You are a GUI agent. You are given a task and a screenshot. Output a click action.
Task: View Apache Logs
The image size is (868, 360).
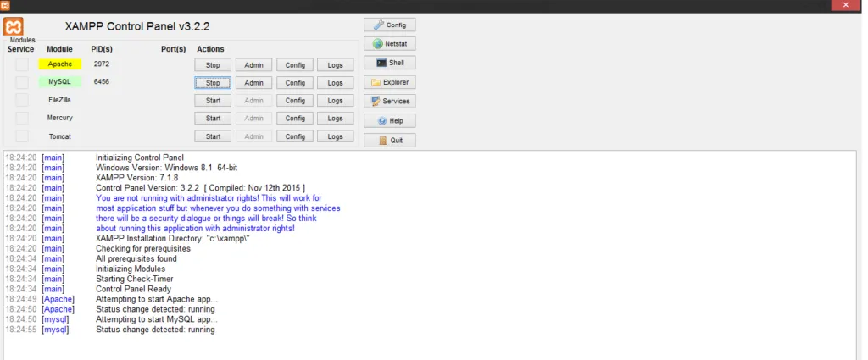(x=336, y=64)
